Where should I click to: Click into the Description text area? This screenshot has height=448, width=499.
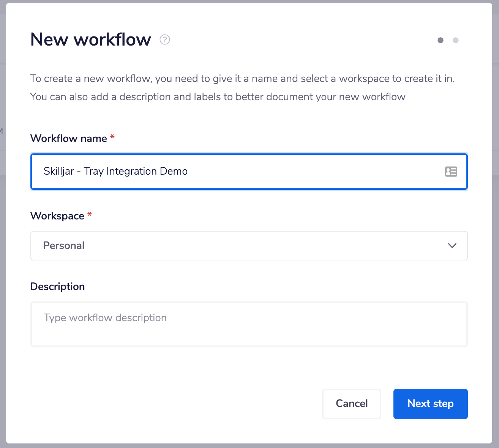[249, 324]
